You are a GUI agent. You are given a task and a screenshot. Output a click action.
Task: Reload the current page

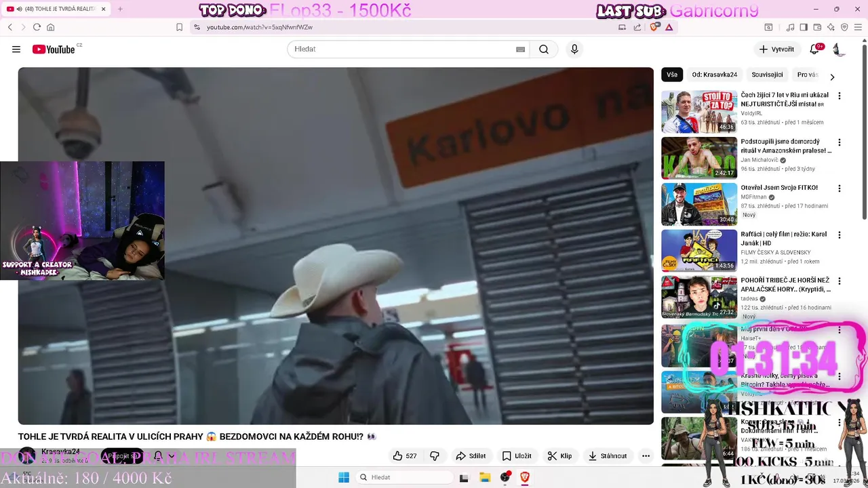coord(37,27)
